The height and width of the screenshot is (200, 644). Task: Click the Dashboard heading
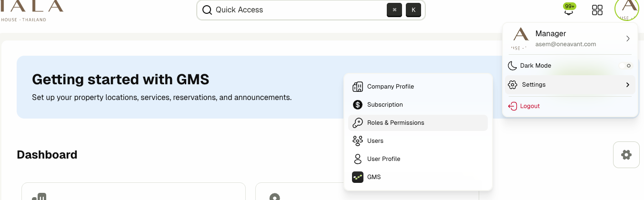[x=47, y=155]
